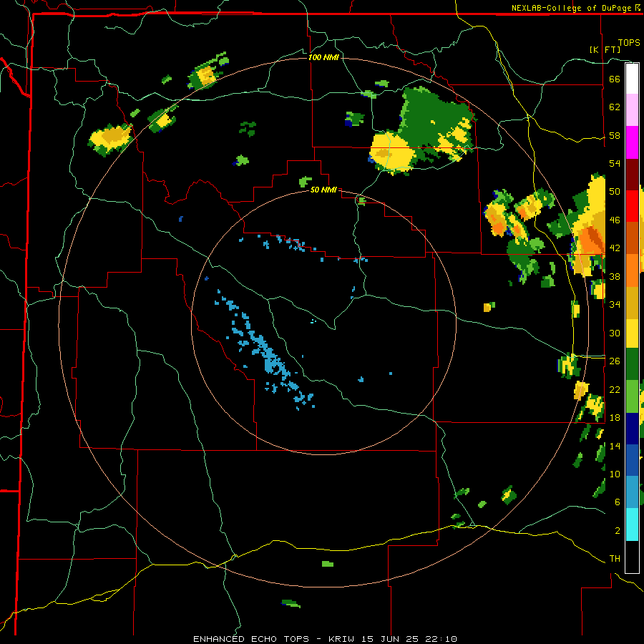Select the navy blue legend swatch
Image resolution: width=644 pixels, height=644 pixels.
click(632, 429)
